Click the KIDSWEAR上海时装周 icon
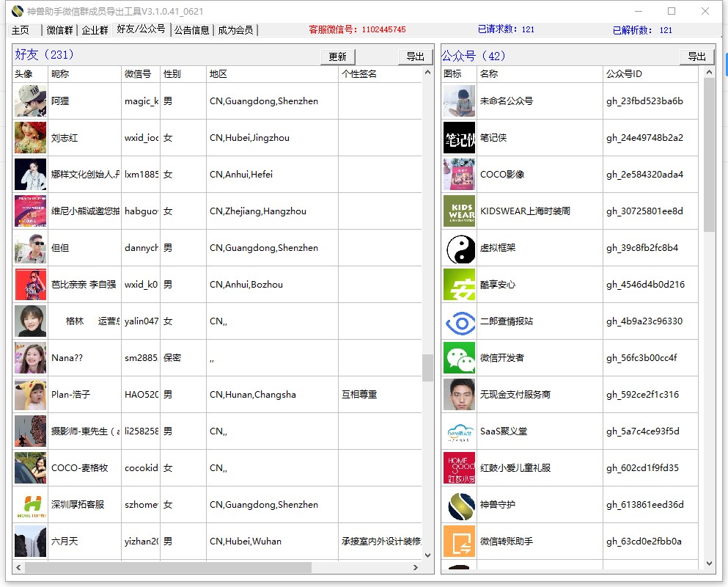 [459, 211]
